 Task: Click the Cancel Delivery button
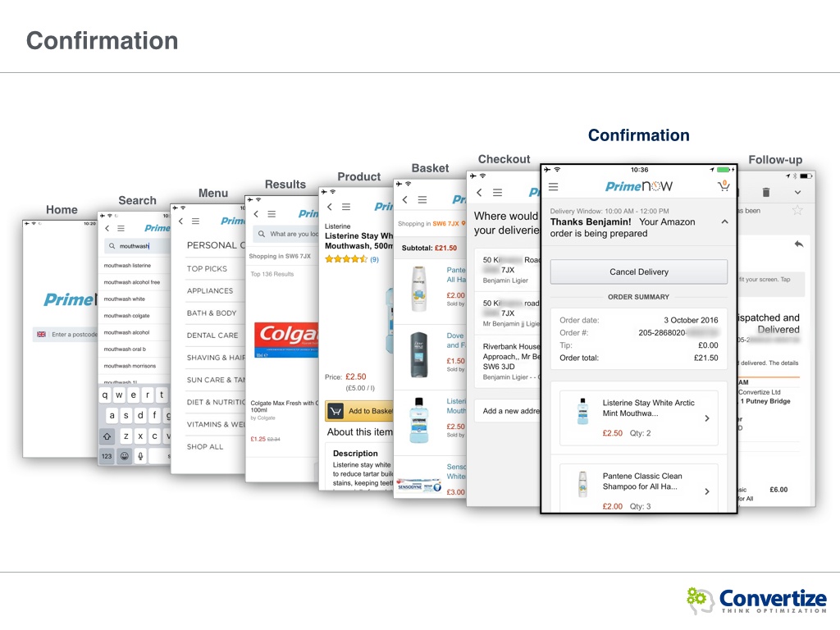pyautogui.click(x=639, y=272)
